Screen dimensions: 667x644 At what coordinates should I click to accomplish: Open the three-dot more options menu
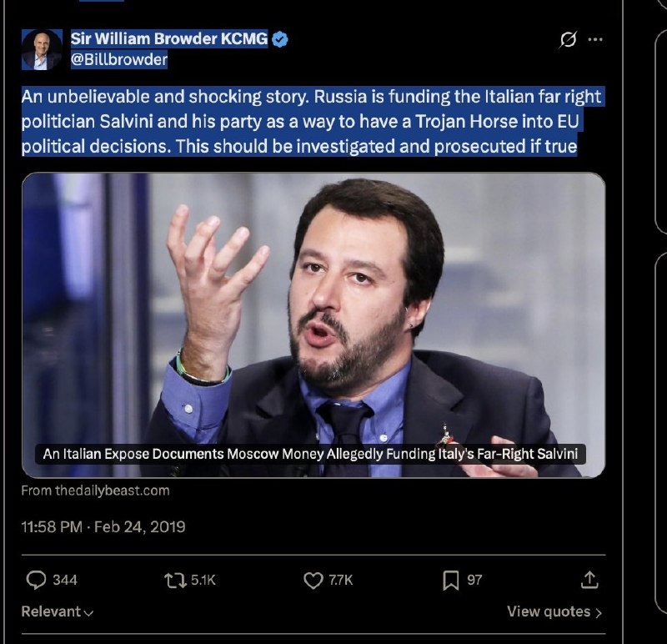pos(594,40)
